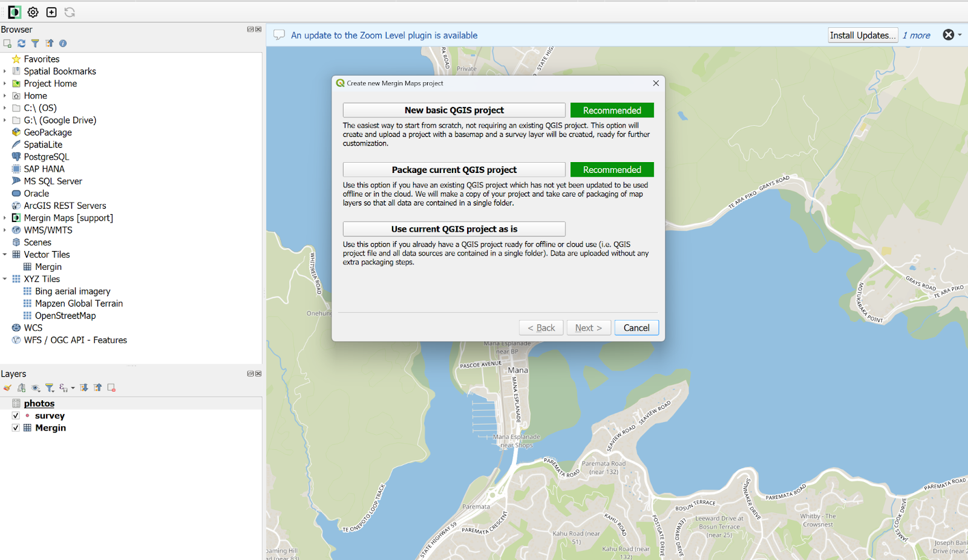The image size is (968, 560).
Task: Select ArcGIS REST Servers entry
Action: [65, 206]
